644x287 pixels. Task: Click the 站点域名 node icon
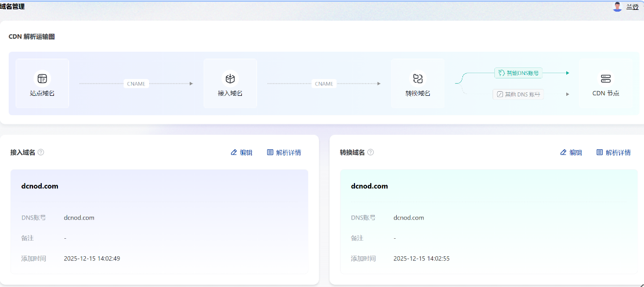tap(42, 78)
